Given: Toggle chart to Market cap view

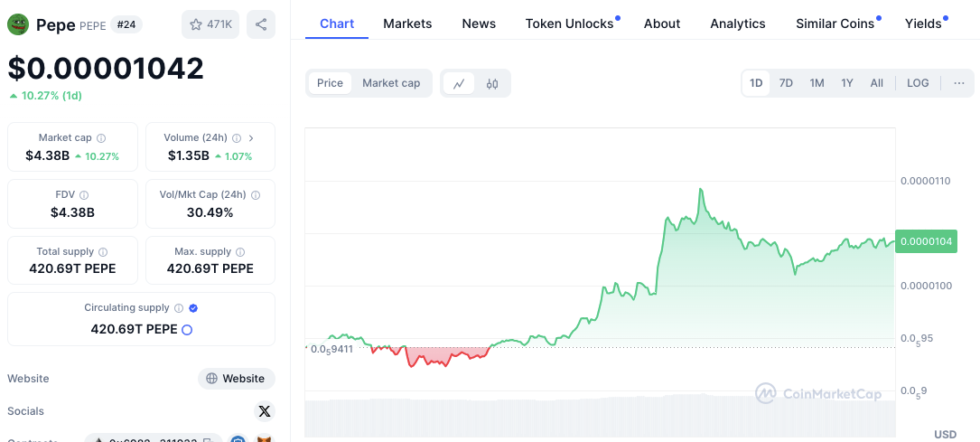Looking at the screenshot, I should pos(391,83).
